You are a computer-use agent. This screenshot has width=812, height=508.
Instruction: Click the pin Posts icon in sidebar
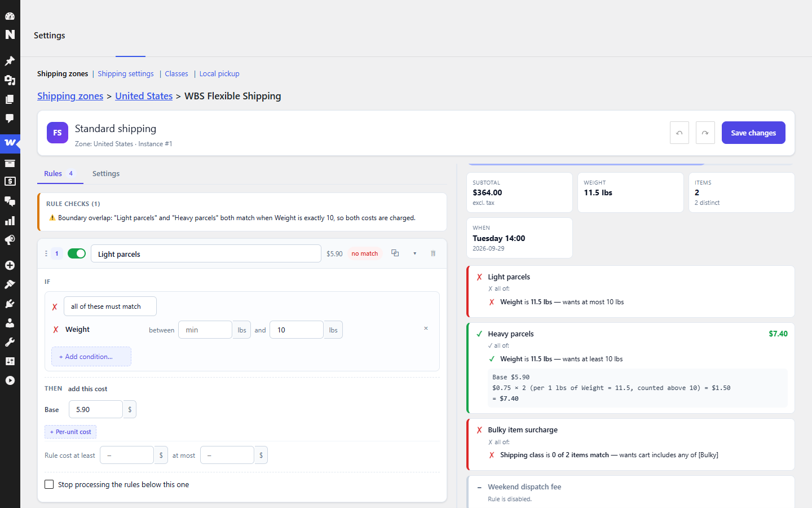coord(10,61)
